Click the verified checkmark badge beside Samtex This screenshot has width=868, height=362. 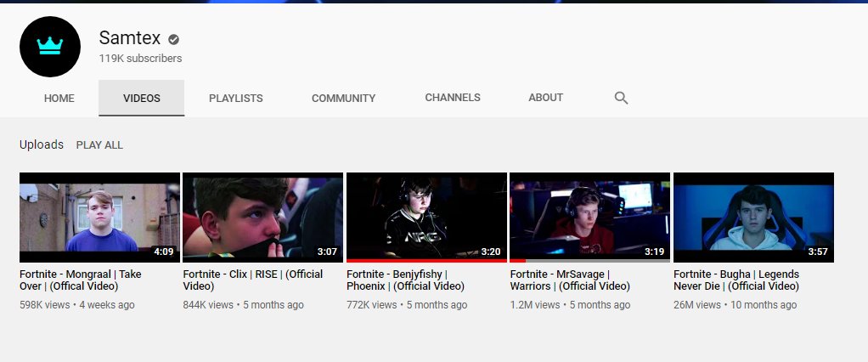pyautogui.click(x=174, y=39)
